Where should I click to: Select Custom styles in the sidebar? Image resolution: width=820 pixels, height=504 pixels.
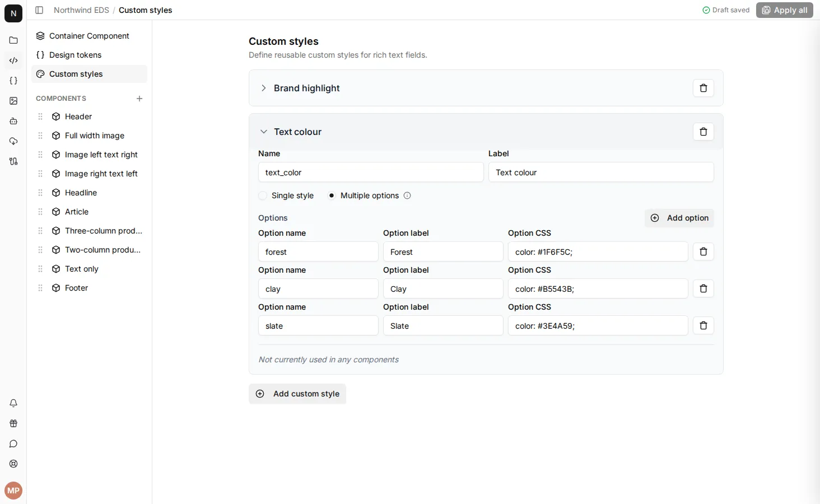[89, 74]
